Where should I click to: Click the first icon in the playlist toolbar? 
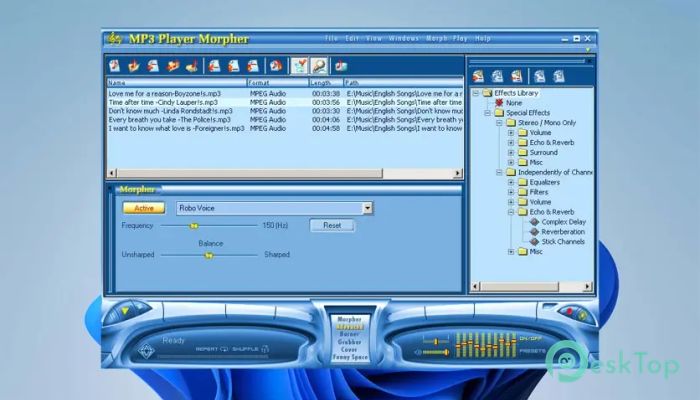[115, 66]
